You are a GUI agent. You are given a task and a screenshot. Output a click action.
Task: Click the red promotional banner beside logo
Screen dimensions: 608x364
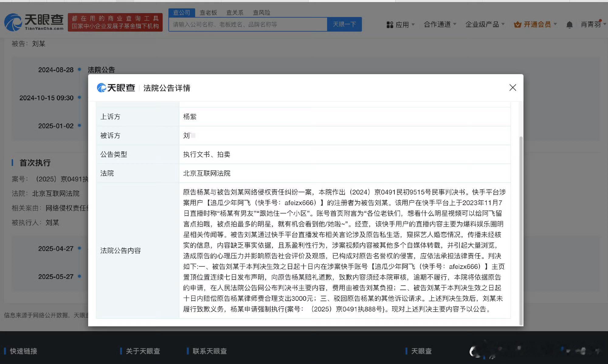click(115, 22)
